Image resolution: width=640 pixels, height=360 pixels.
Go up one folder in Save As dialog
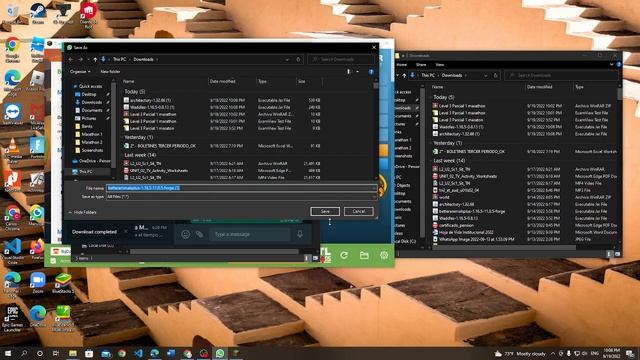95,59
